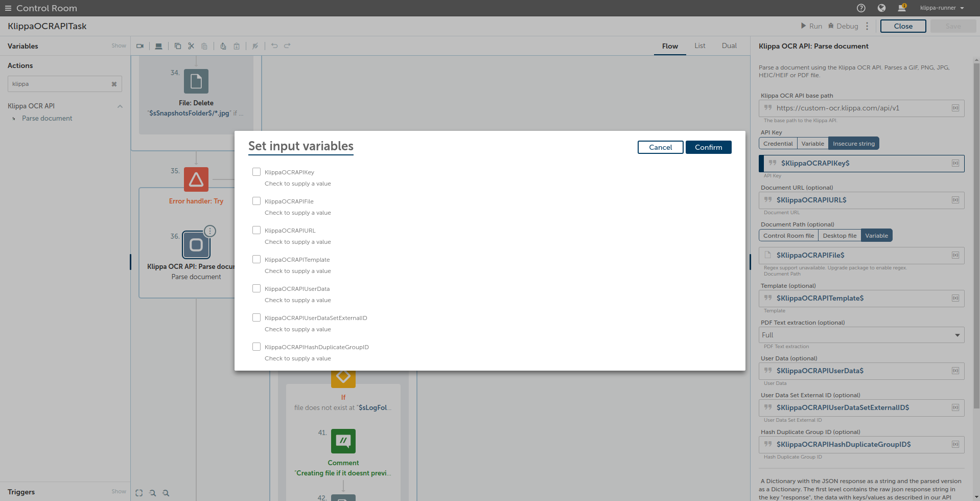Click the paste clipboard toolbar icon
Image resolution: width=980 pixels, height=501 pixels.
pyautogui.click(x=204, y=46)
